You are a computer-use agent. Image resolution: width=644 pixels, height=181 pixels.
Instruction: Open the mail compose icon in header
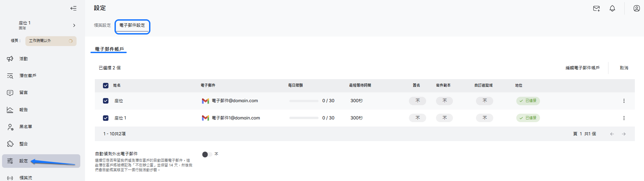596,8
